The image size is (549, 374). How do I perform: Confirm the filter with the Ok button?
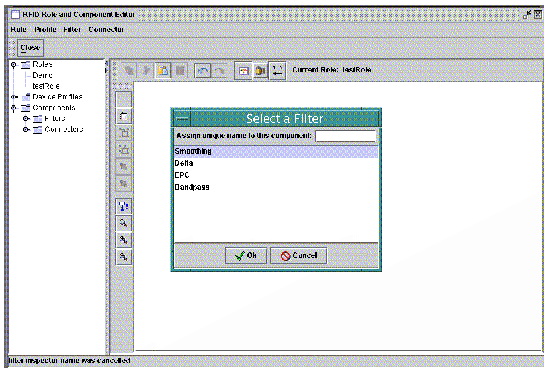(x=246, y=256)
